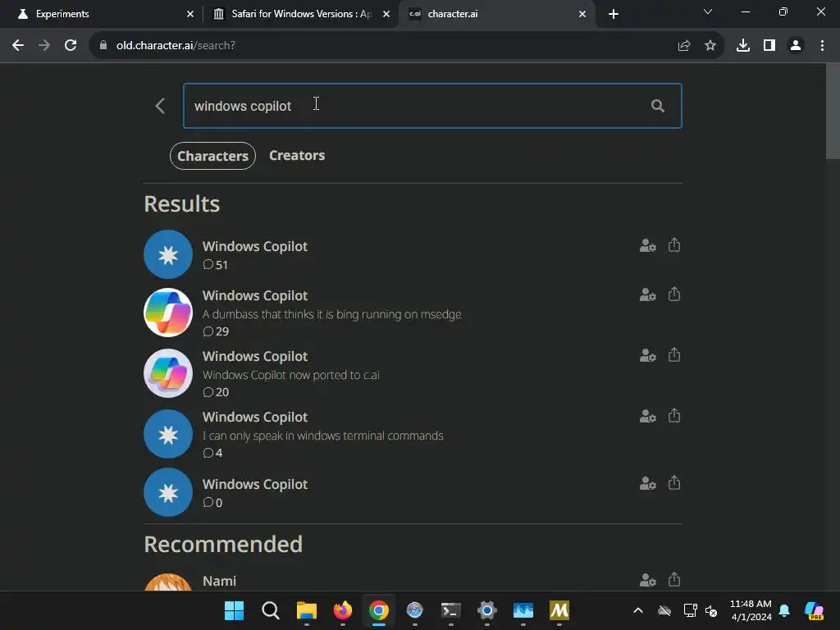The width and height of the screenshot is (840, 630).
Task: Click creator icon for Copilot with 29 chats
Action: tap(648, 294)
